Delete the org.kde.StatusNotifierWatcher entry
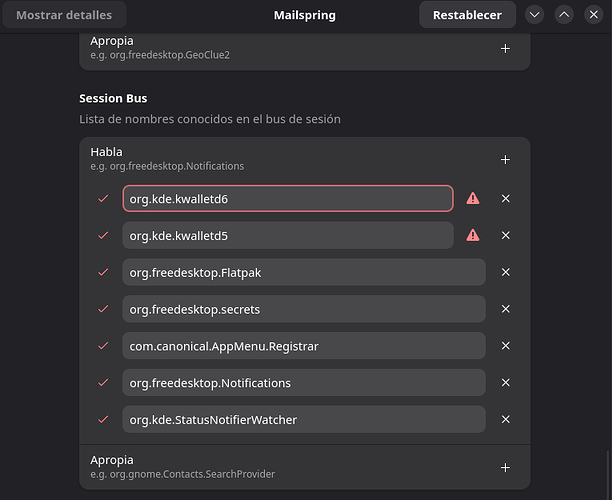The height and width of the screenshot is (500, 612). pos(505,420)
